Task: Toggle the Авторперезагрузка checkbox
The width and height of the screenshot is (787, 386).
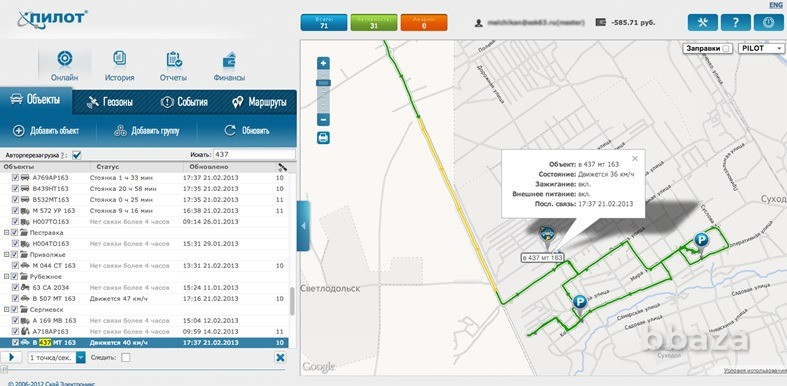Action: pos(76,155)
